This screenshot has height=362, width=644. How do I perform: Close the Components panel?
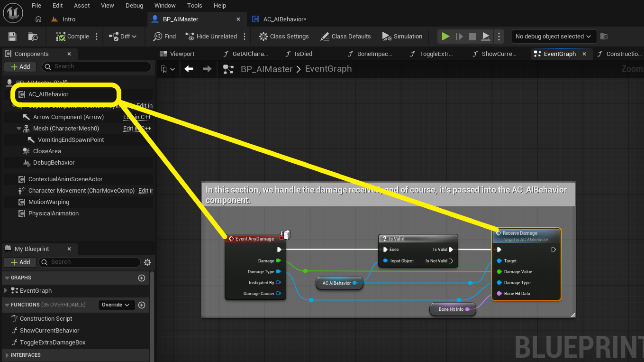coord(69,54)
